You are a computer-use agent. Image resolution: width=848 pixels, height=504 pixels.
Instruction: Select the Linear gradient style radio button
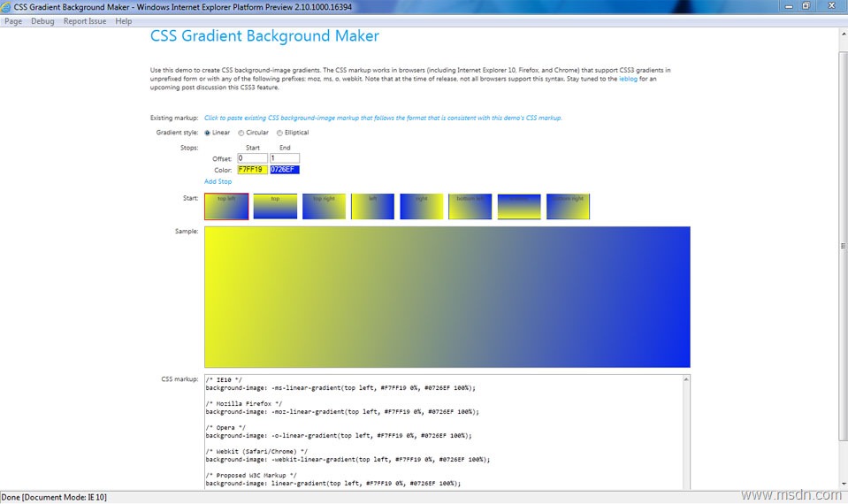click(208, 133)
